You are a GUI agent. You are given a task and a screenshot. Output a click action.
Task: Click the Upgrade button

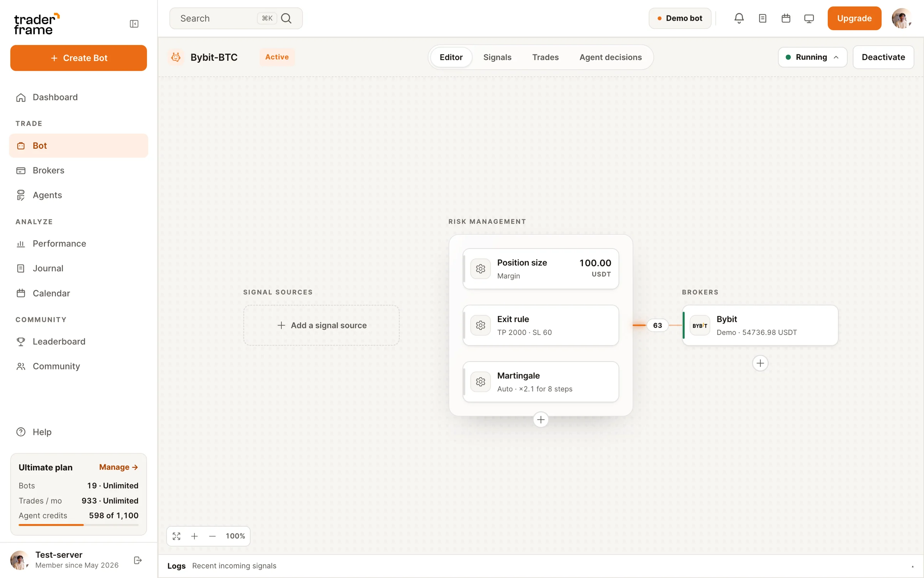[x=854, y=18]
